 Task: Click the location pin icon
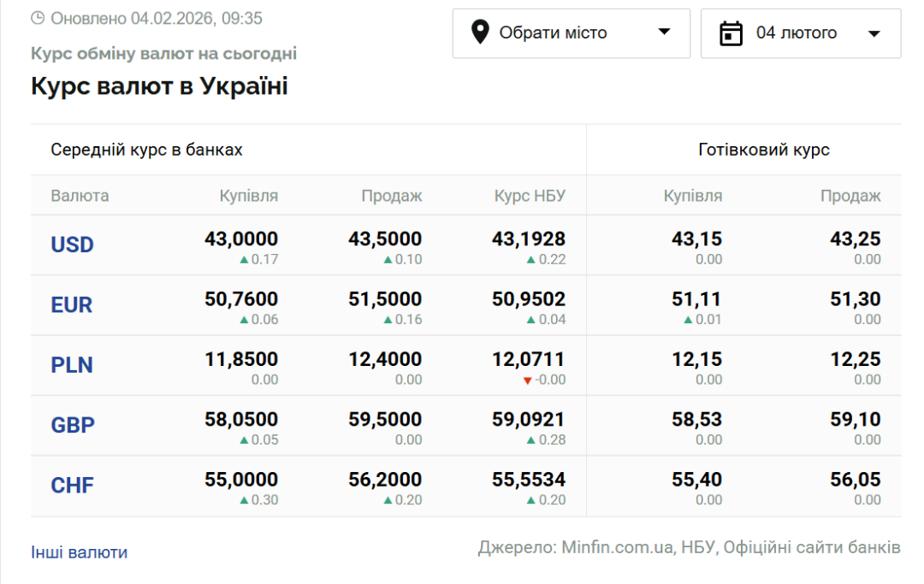click(480, 33)
